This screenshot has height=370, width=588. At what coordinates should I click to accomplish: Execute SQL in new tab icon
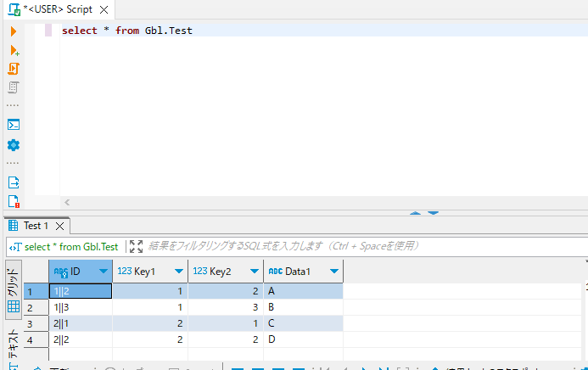14,50
